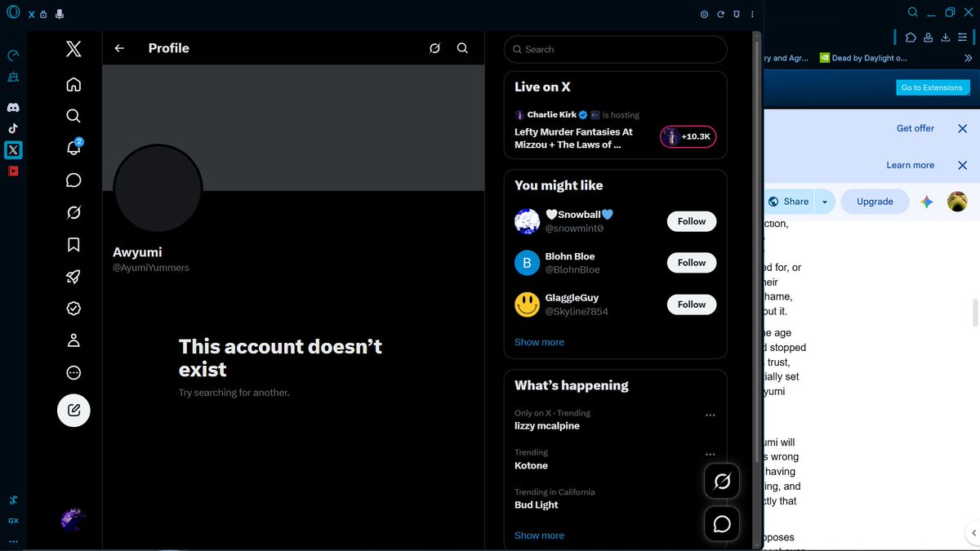Image resolution: width=980 pixels, height=551 pixels.
Task: Go back with the Profile arrow
Action: [x=119, y=48]
